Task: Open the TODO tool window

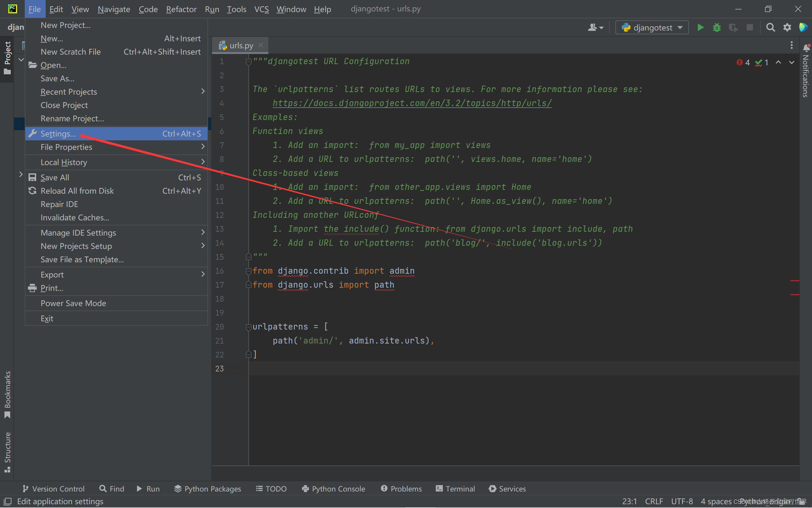Action: point(271,489)
